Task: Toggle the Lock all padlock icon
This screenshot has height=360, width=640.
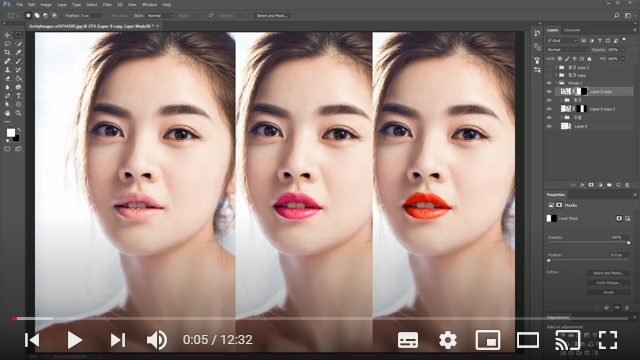Action: click(589, 59)
